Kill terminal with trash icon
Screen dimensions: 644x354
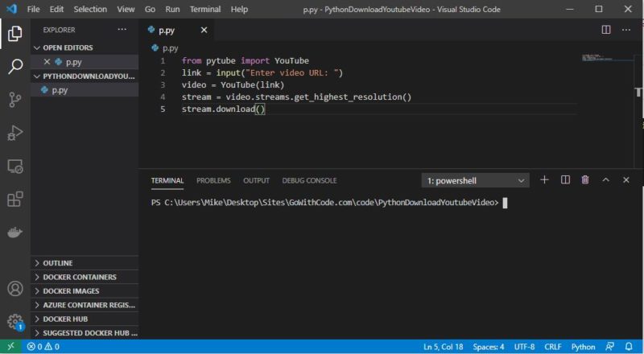(x=585, y=180)
